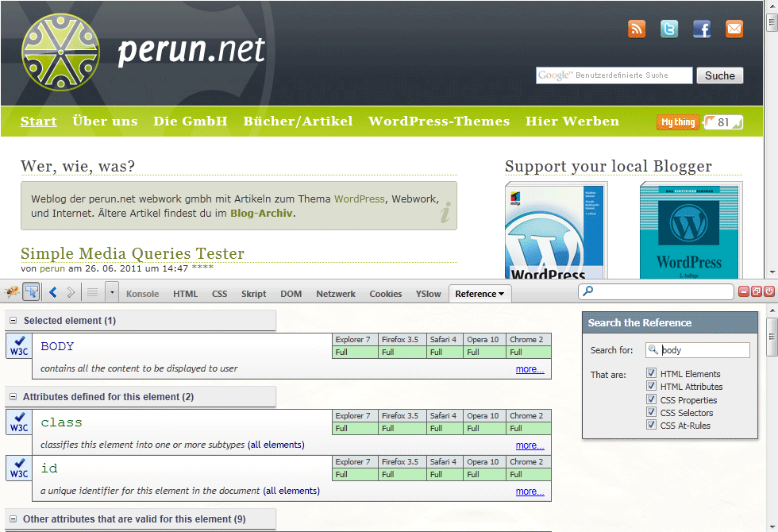
Task: Open Die GmbH navigation link
Action: click(x=190, y=121)
